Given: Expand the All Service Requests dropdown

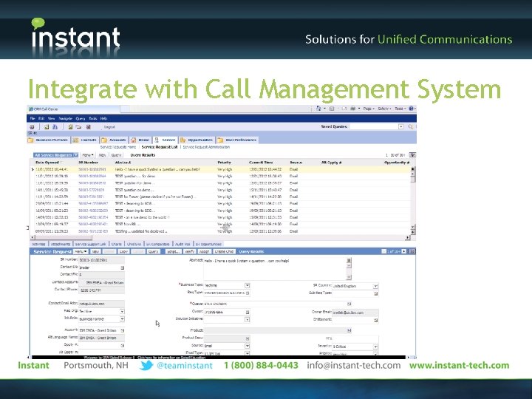Looking at the screenshot, I should (76, 155).
